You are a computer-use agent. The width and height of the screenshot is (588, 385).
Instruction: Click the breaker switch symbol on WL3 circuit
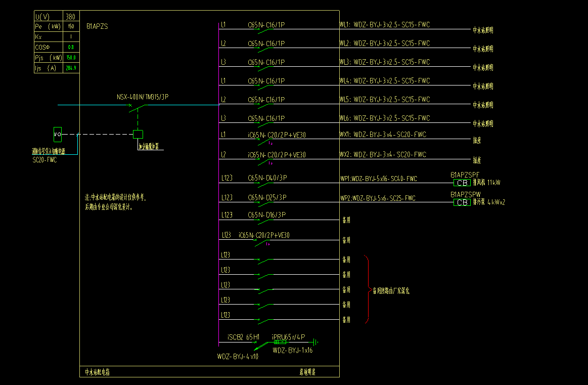click(265, 68)
